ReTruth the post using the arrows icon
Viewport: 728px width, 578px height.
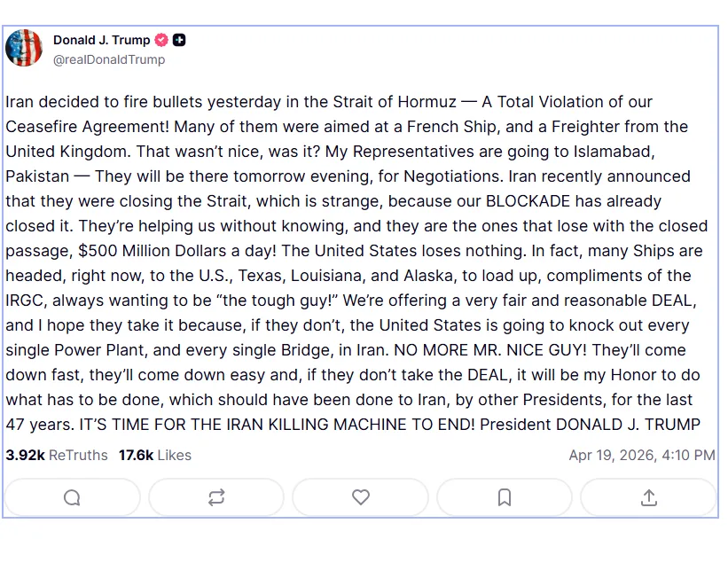click(216, 497)
